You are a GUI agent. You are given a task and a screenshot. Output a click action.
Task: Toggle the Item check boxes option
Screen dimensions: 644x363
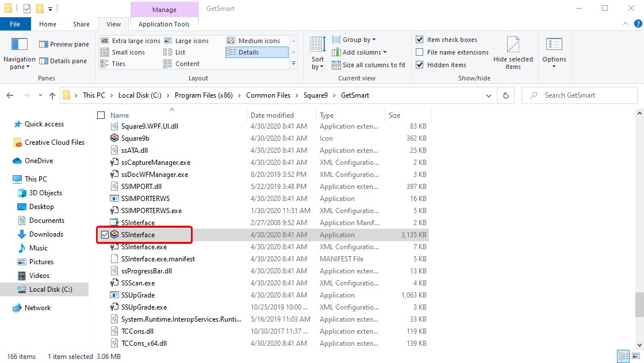pos(420,40)
